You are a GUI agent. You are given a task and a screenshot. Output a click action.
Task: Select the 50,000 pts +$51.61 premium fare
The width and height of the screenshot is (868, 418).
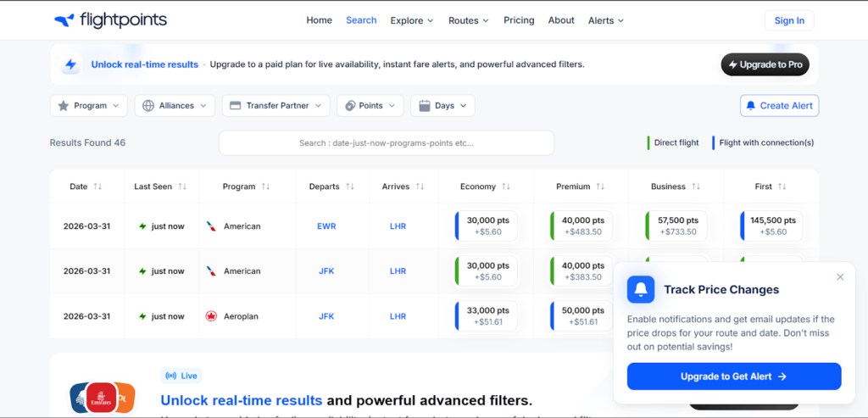(x=581, y=316)
